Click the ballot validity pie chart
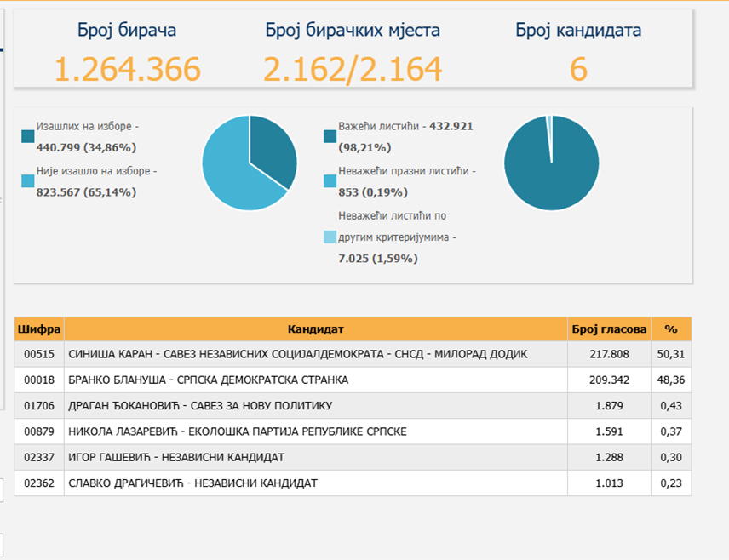 point(551,163)
